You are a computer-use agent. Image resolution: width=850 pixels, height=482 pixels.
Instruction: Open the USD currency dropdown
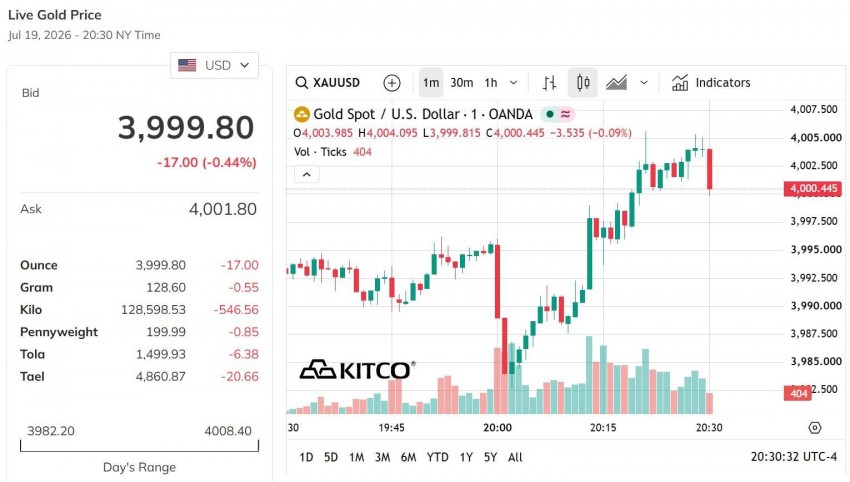pyautogui.click(x=214, y=66)
